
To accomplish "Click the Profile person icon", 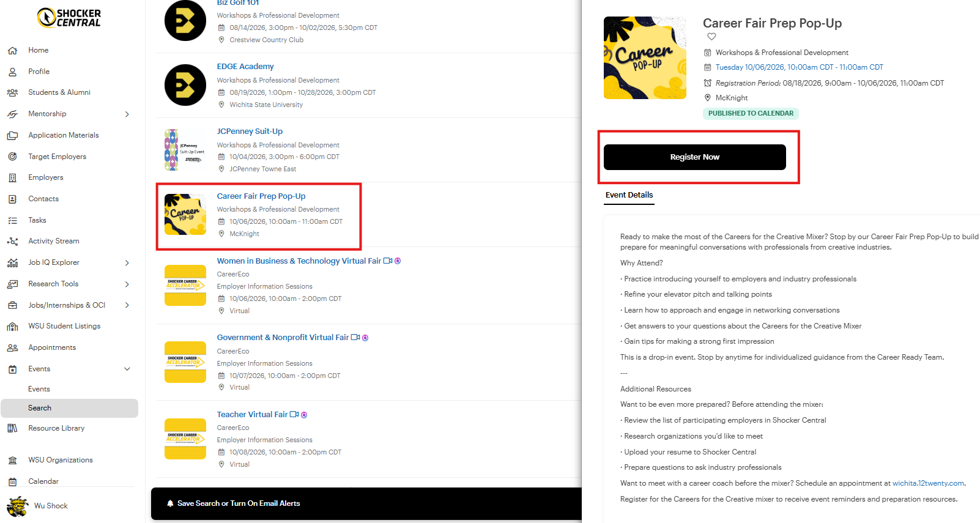I will tap(12, 72).
